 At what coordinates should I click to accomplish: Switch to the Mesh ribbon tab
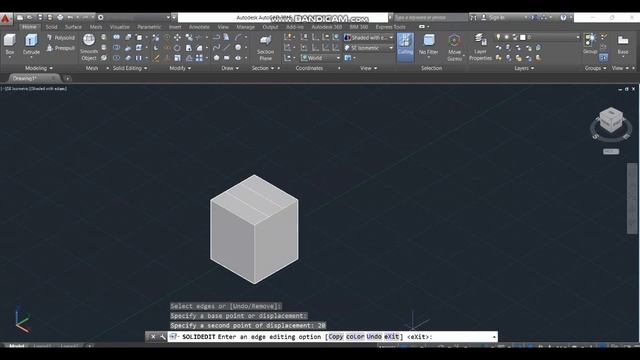tap(96, 27)
